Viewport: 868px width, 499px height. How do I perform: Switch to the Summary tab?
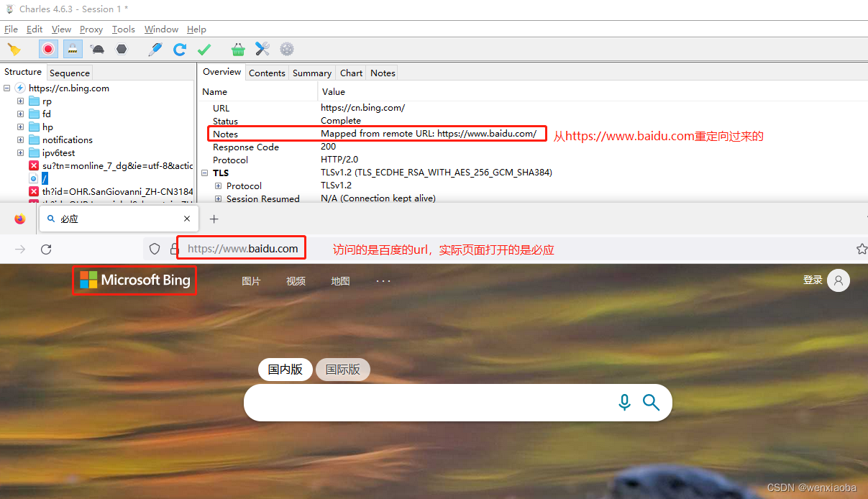pos(312,73)
